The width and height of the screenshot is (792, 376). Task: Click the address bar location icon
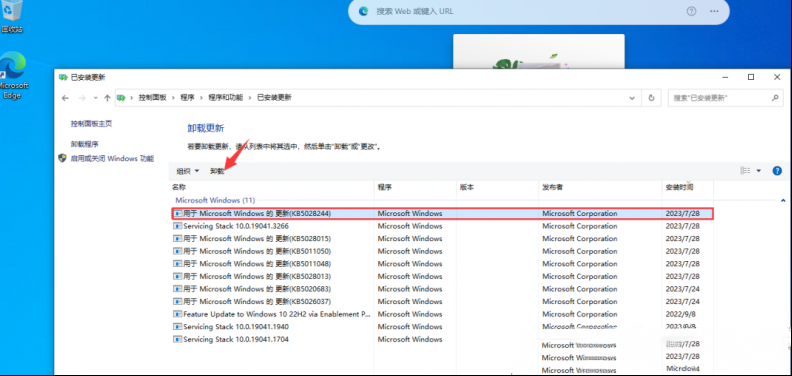click(x=121, y=98)
